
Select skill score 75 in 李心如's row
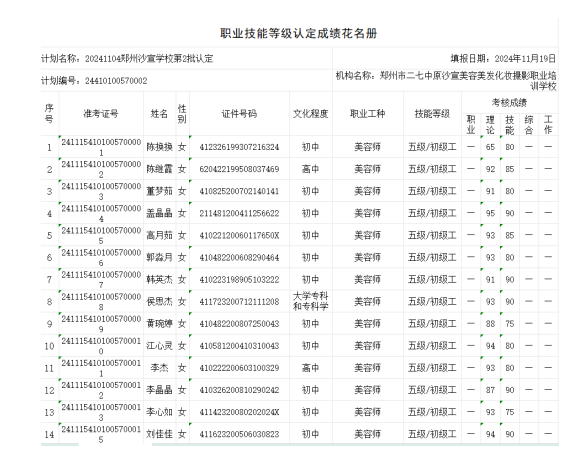[x=510, y=412]
